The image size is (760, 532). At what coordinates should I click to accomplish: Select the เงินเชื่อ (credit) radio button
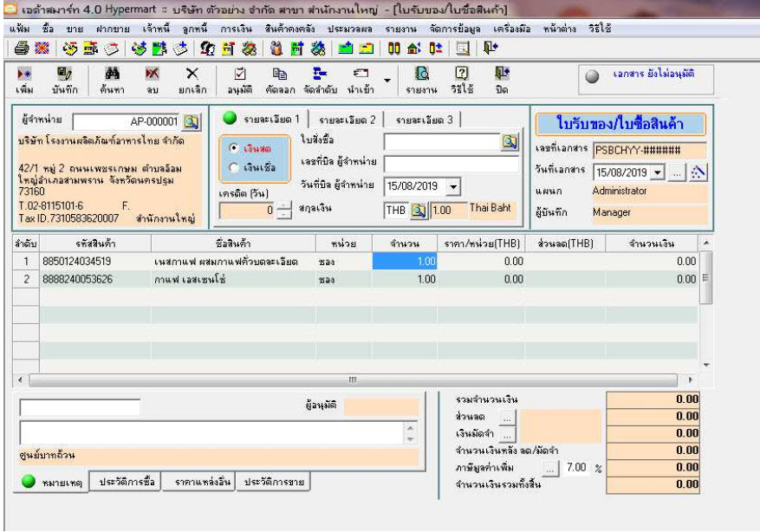pyautogui.click(x=235, y=167)
